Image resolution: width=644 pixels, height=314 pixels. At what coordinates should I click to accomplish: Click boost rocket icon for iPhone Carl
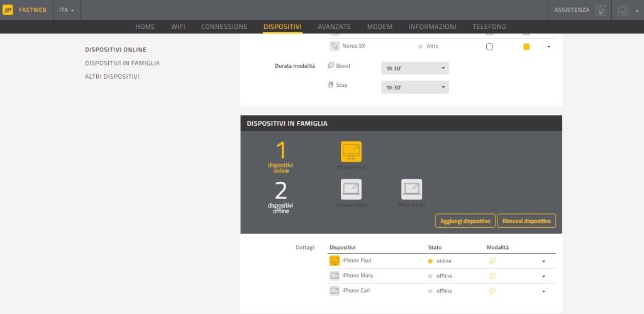point(492,291)
